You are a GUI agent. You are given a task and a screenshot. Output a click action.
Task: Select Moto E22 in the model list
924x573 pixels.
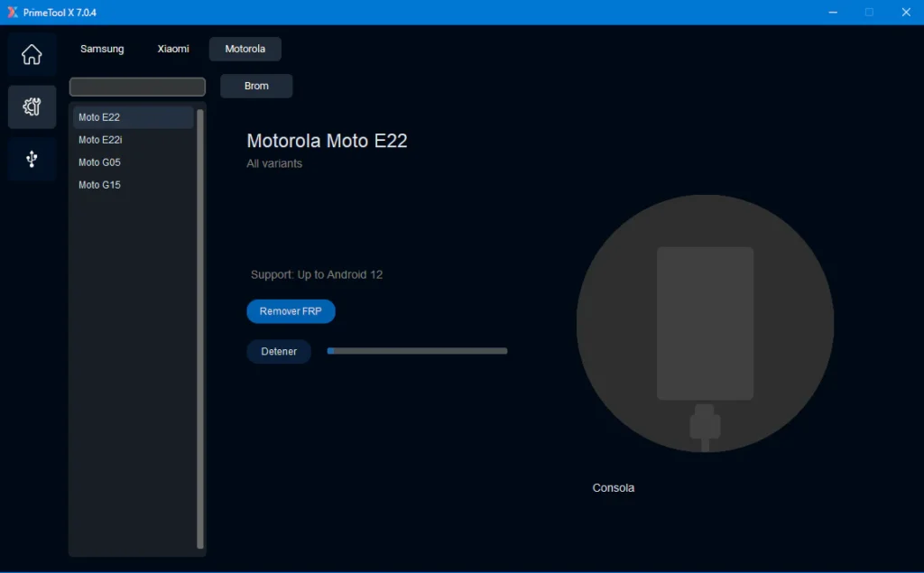tap(134, 117)
